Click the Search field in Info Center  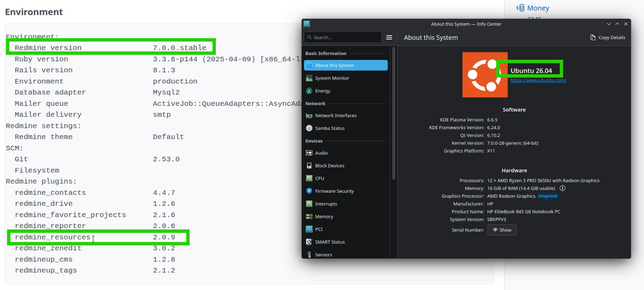pos(342,37)
